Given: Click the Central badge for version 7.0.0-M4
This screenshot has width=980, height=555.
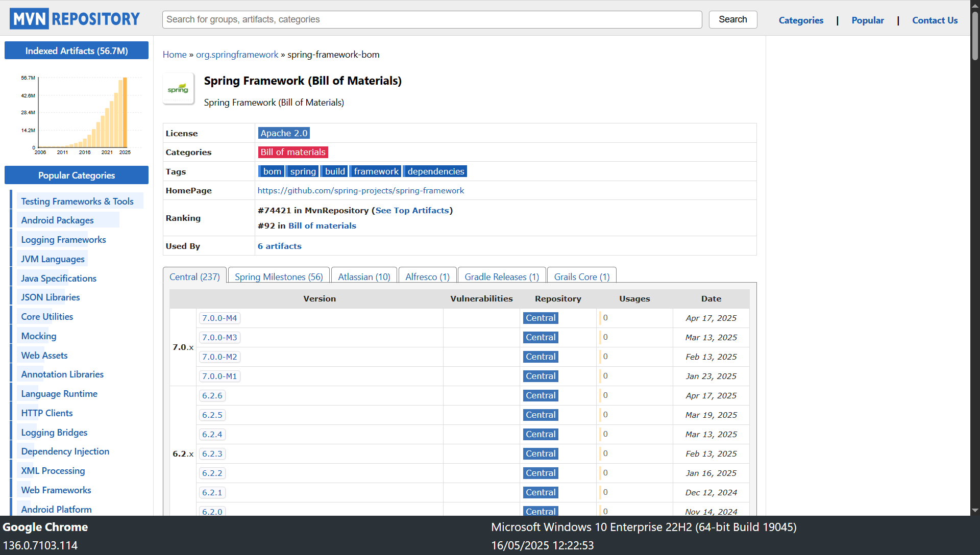Looking at the screenshot, I should [541, 318].
